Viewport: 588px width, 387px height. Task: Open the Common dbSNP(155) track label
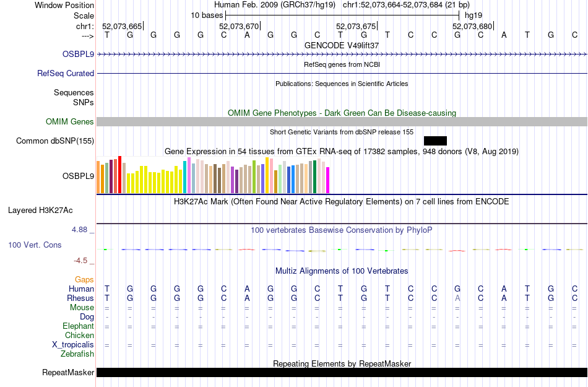tap(55, 141)
